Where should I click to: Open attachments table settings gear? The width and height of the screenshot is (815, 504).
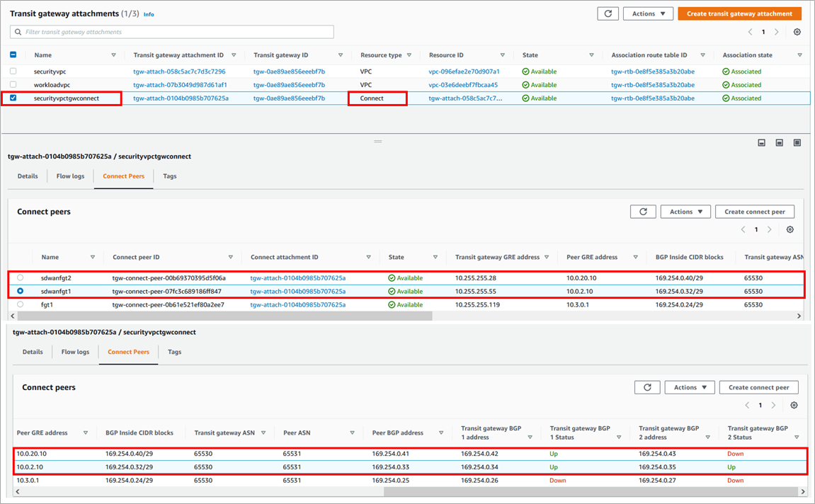[797, 32]
